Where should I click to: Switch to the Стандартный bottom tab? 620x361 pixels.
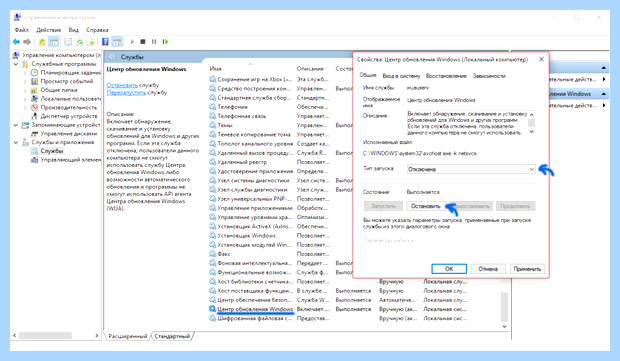click(x=172, y=336)
